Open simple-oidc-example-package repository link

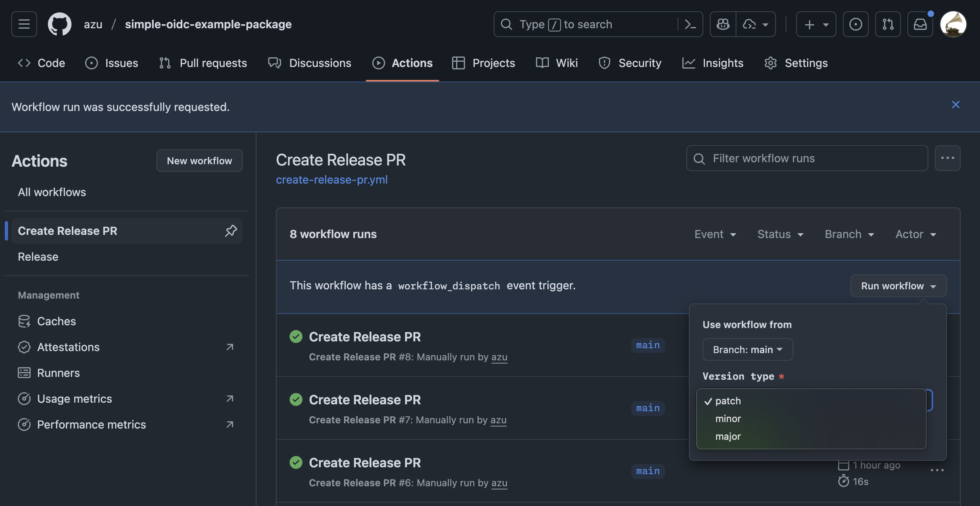coord(208,24)
